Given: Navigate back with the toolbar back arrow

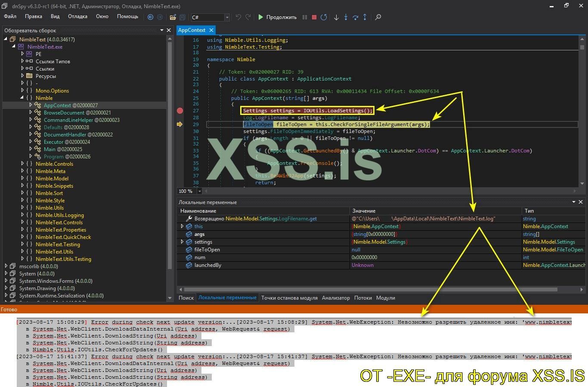Looking at the screenshot, I should tap(150, 17).
